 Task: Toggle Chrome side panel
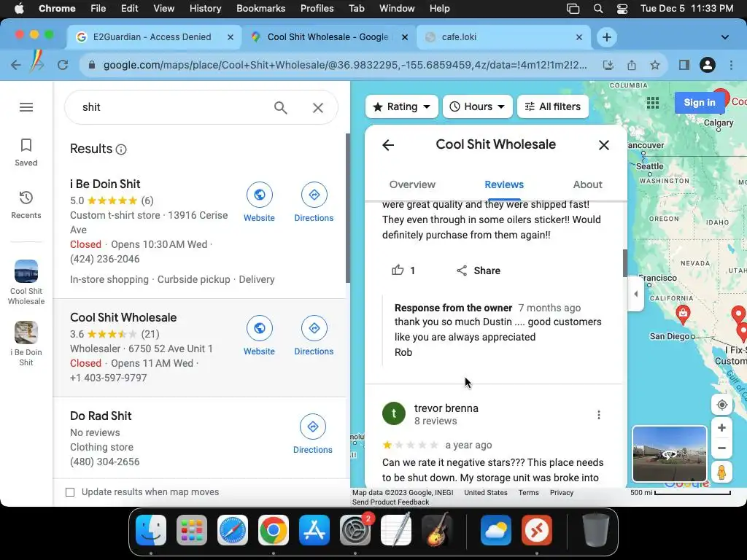click(x=684, y=65)
